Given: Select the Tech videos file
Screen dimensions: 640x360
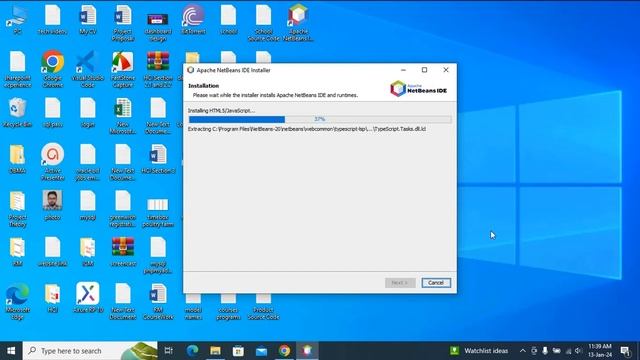Looking at the screenshot, I should click(x=53, y=20).
